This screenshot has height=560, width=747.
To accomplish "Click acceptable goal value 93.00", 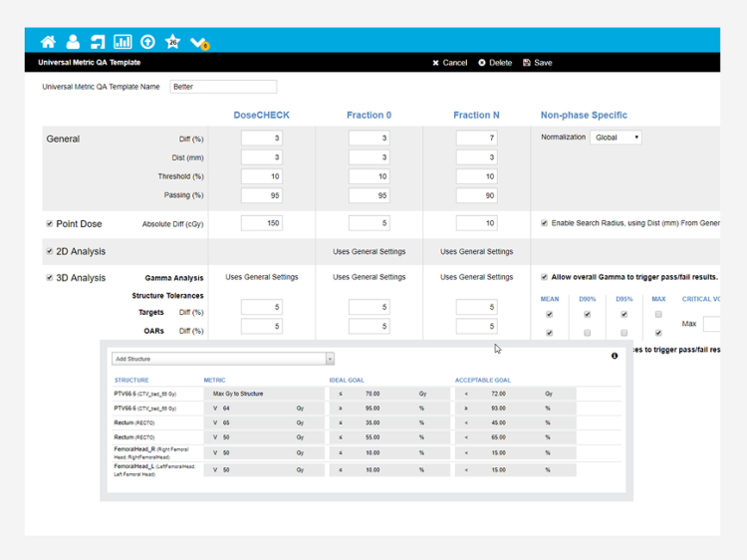I will point(498,409).
